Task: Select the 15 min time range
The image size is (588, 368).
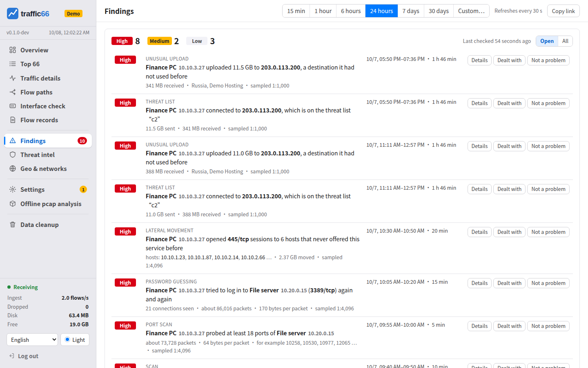Action: point(296,11)
